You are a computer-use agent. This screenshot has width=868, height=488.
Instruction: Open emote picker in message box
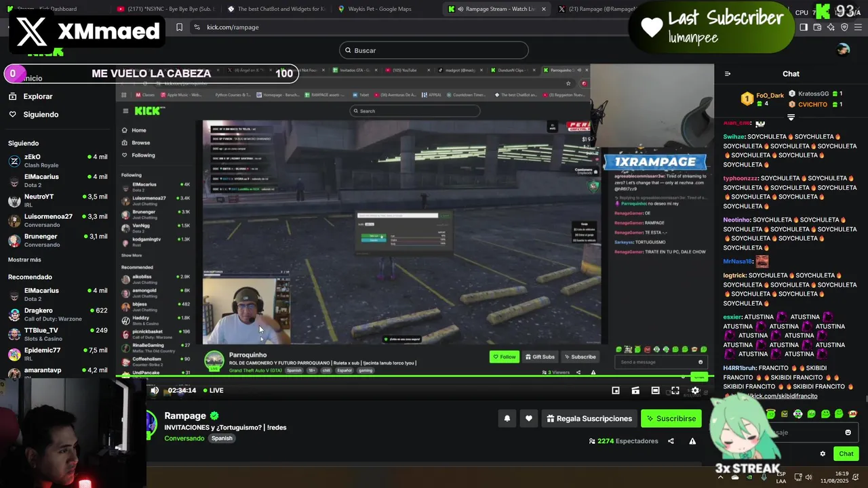point(848,432)
